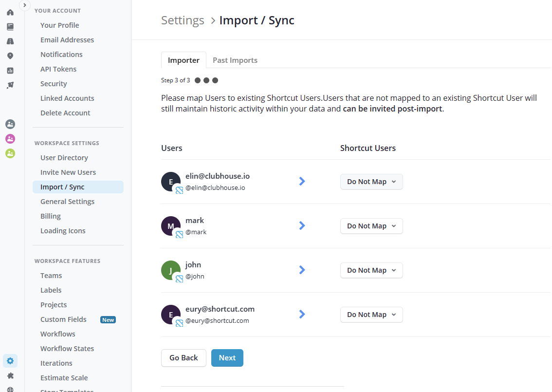The width and height of the screenshot is (552, 392).
Task: Open the Do Not Map dropdown for eury@shortcut.com
Action: click(371, 315)
